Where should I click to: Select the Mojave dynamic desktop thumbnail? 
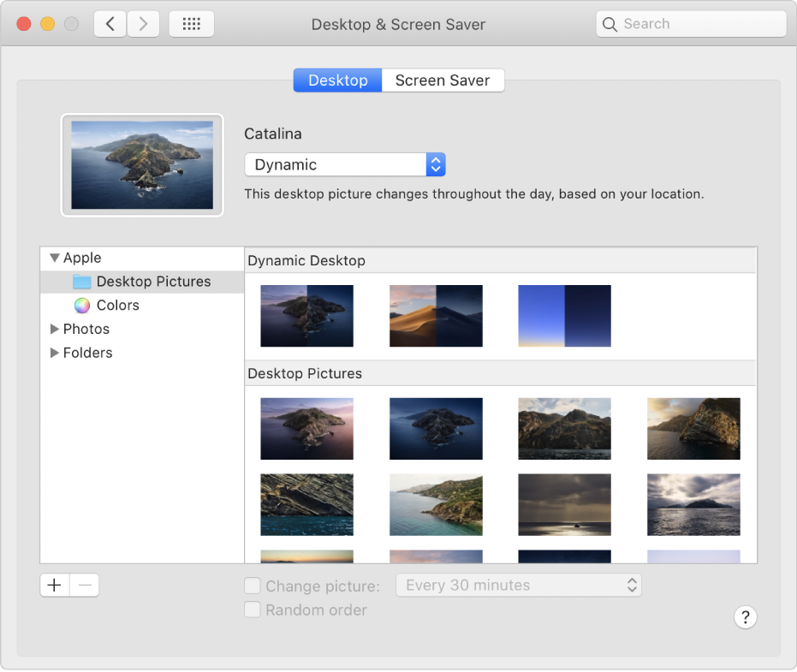pyautogui.click(x=436, y=315)
